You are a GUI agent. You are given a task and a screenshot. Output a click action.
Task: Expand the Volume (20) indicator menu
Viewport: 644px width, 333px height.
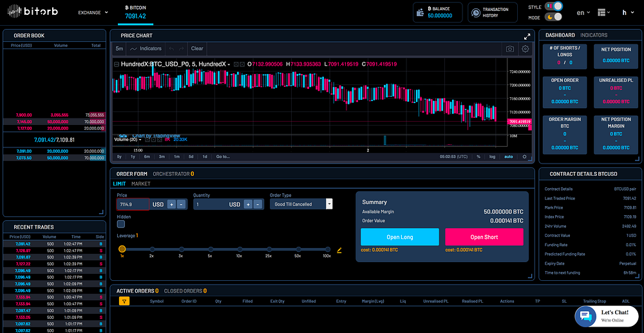(140, 140)
